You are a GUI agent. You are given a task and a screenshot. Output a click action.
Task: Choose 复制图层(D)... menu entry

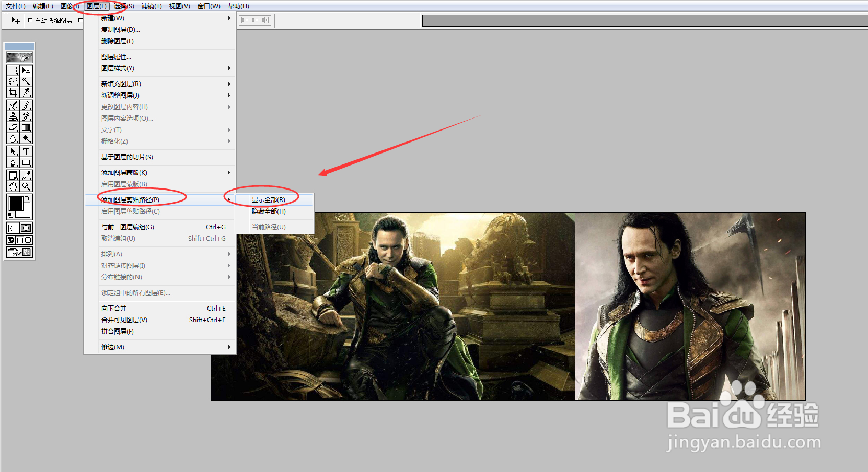pos(160,30)
